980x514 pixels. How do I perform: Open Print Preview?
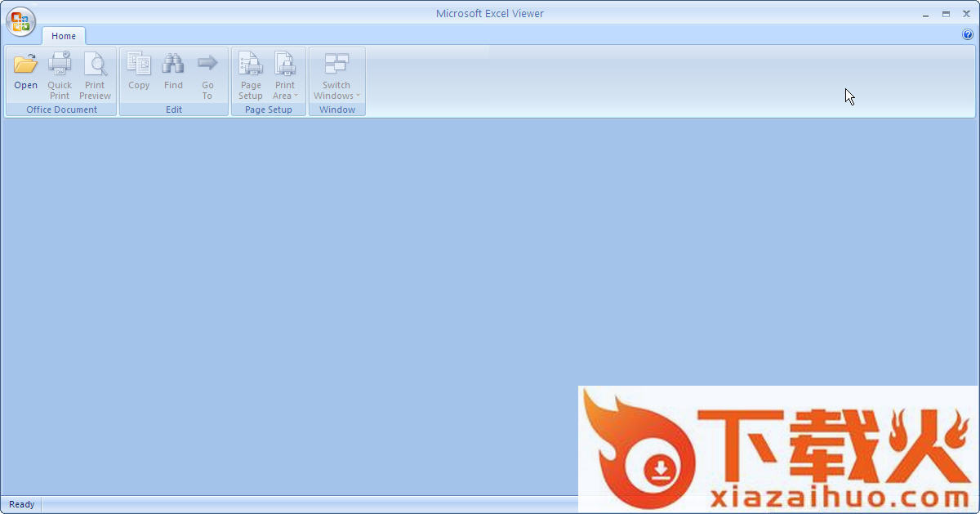coord(95,76)
